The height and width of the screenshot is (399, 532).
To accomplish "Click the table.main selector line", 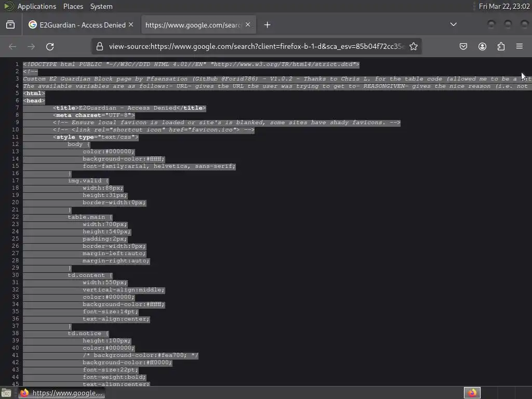I will (90, 217).
